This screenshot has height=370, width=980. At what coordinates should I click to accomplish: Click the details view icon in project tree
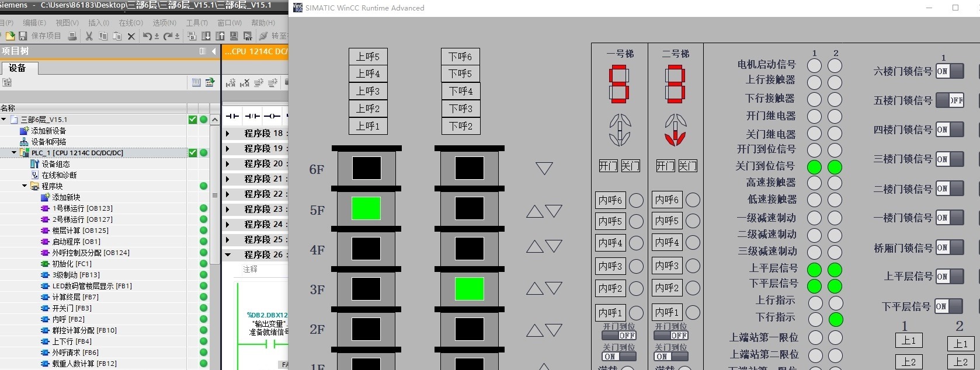point(196,82)
